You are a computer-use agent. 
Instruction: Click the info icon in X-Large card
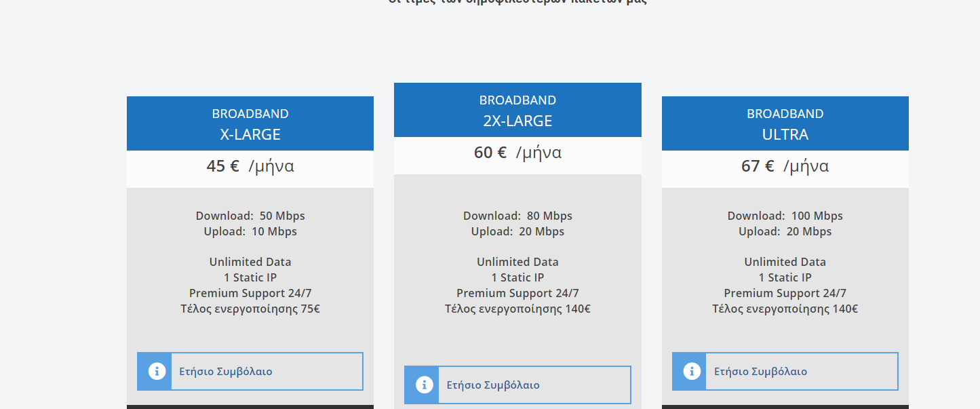click(157, 371)
